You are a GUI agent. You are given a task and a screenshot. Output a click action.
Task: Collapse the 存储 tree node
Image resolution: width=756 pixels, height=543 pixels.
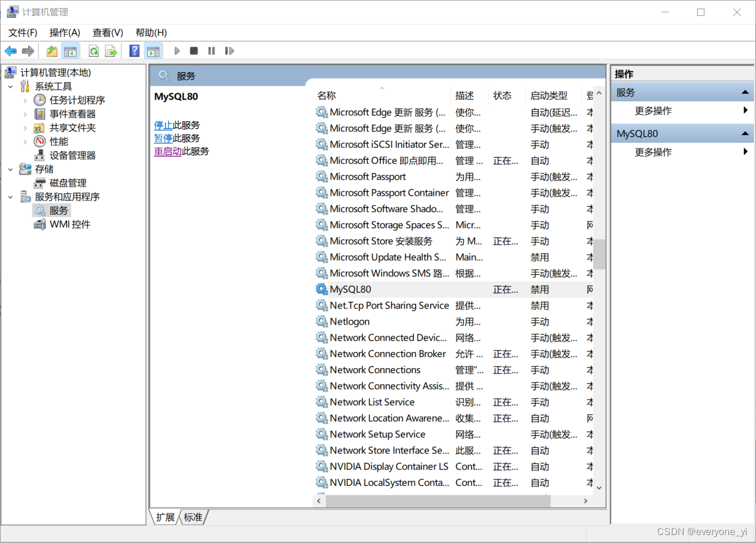pos(10,169)
